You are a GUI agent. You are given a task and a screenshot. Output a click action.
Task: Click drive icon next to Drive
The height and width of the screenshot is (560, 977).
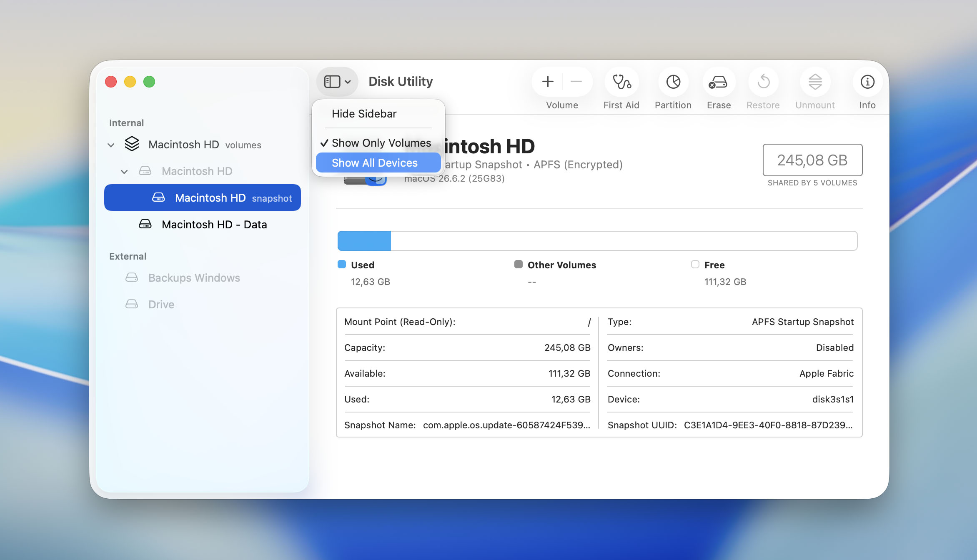(132, 304)
